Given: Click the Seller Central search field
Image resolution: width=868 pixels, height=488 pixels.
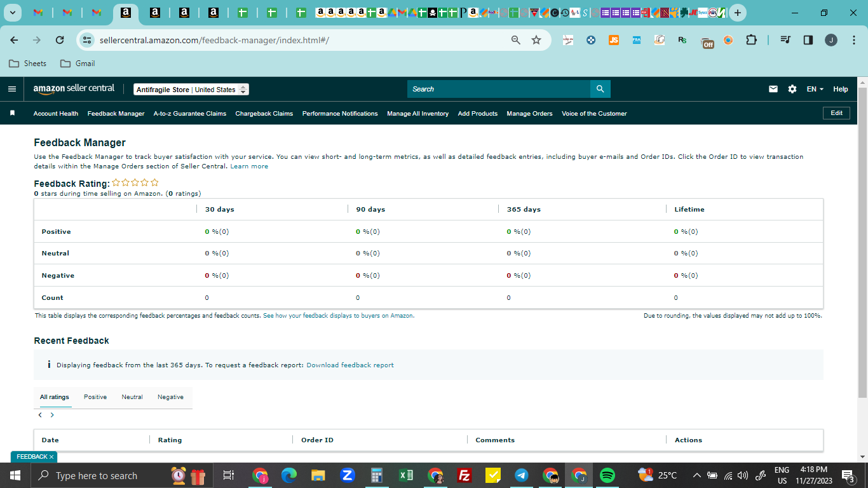Looking at the screenshot, I should pos(499,89).
